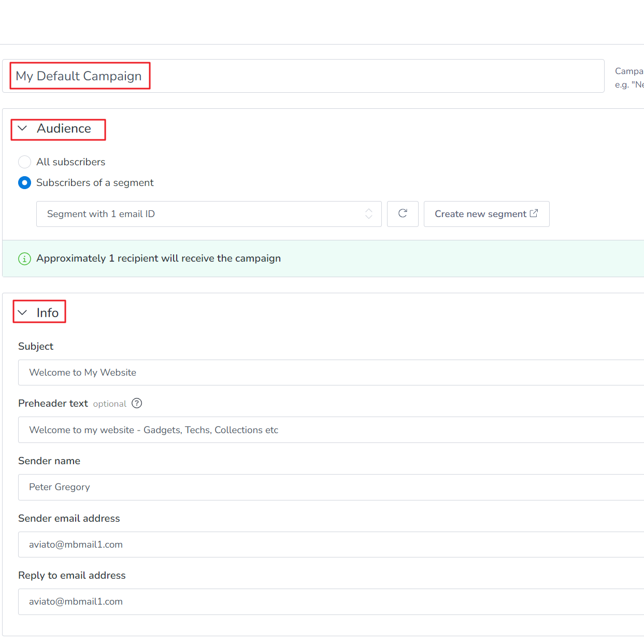Collapse the Info section chevron
Screen dimensions: 644x644
(x=22, y=312)
